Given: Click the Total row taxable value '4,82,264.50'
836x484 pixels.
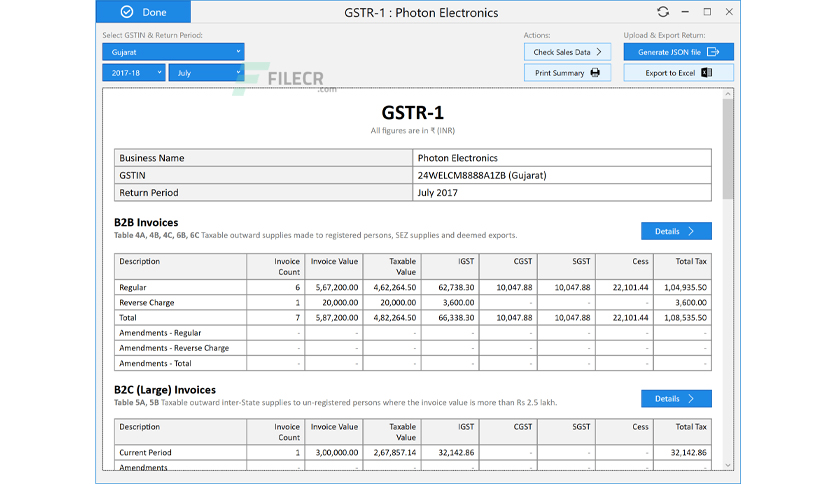Looking at the screenshot, I should click(x=395, y=318).
